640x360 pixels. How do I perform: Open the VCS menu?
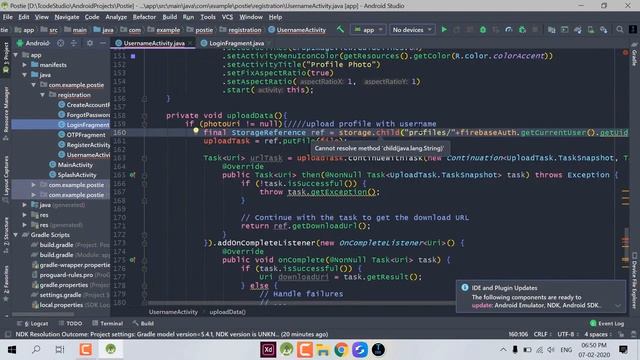(x=227, y=17)
